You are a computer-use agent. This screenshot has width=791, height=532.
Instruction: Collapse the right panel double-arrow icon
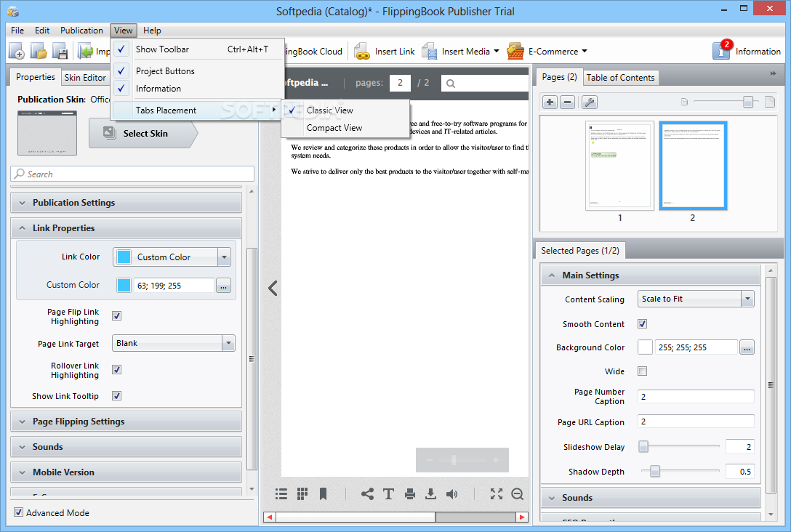[x=774, y=73]
